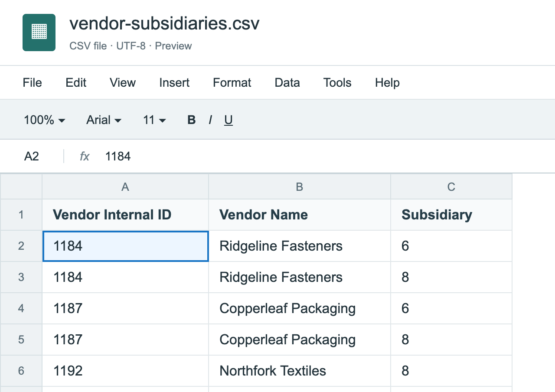Select column C header

tap(451, 186)
